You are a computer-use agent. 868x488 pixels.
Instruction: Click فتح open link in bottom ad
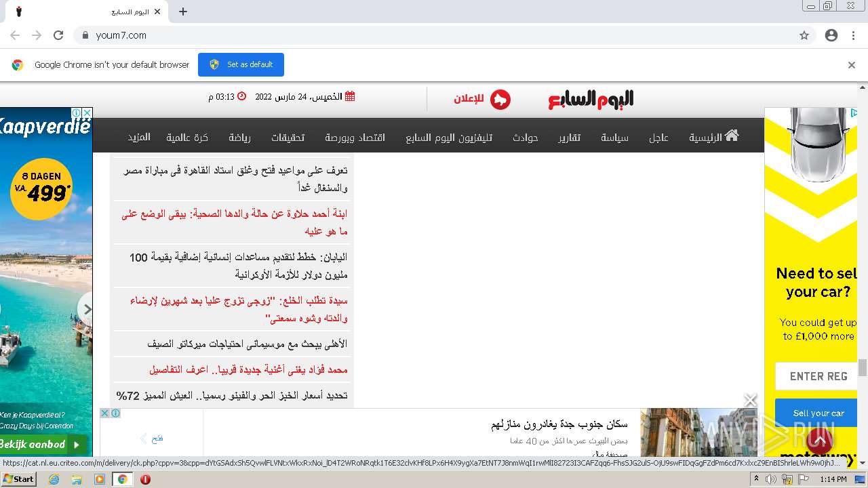pos(157,439)
